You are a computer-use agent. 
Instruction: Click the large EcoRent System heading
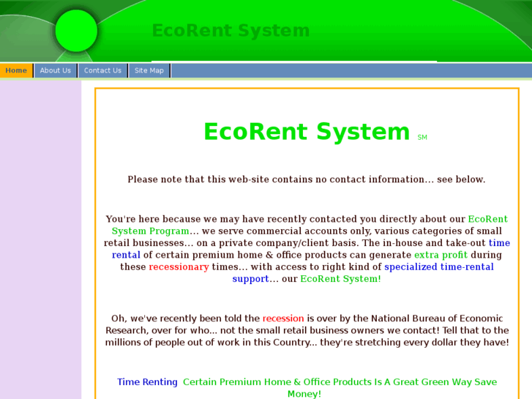(307, 132)
